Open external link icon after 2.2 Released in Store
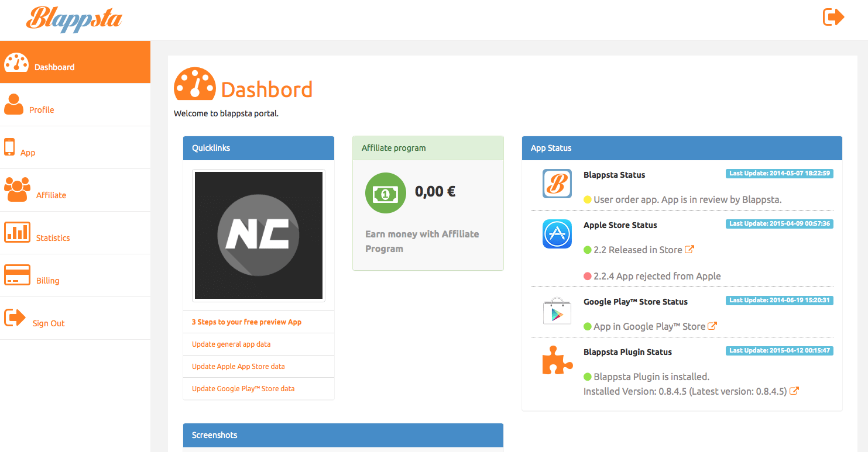 [689, 250]
